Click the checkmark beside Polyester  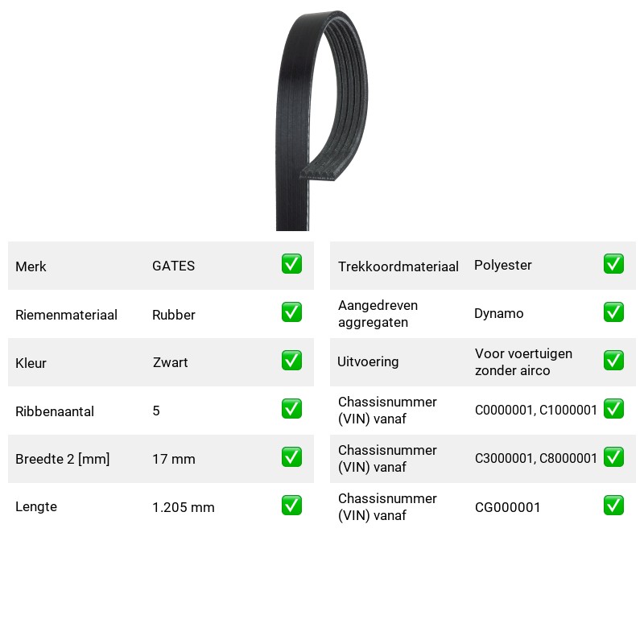[613, 264]
